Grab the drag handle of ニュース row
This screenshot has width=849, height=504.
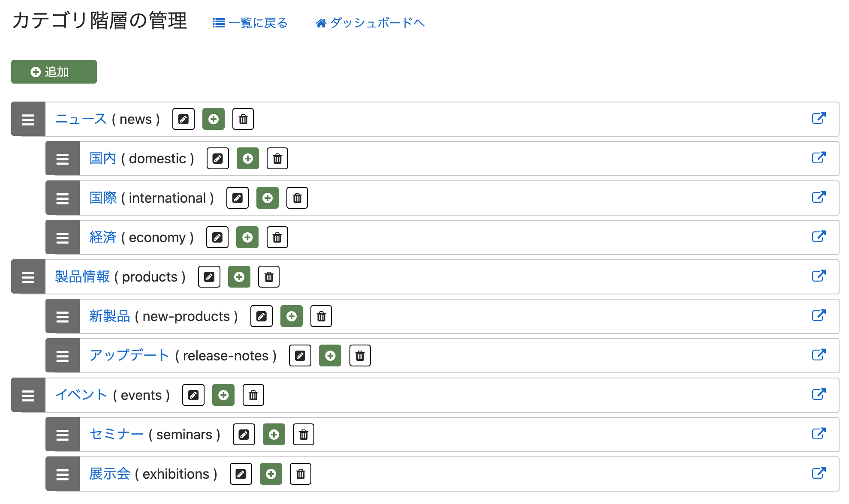pyautogui.click(x=28, y=119)
